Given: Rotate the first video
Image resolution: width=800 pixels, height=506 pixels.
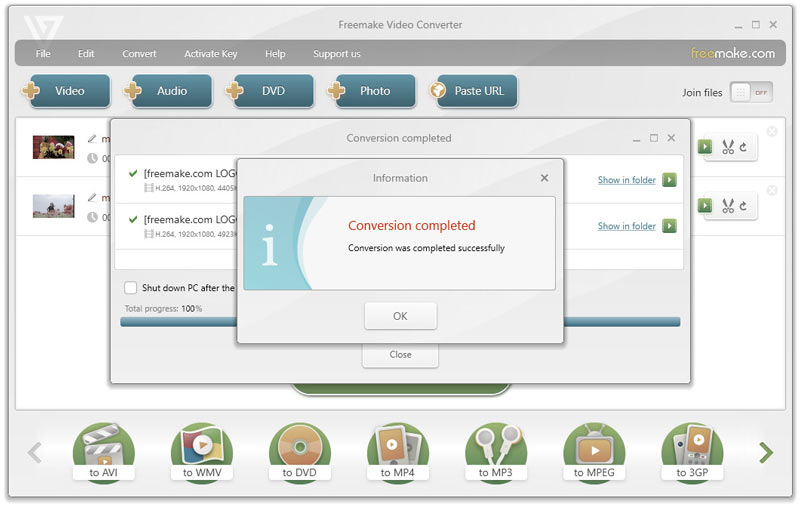Looking at the screenshot, I should 743,147.
